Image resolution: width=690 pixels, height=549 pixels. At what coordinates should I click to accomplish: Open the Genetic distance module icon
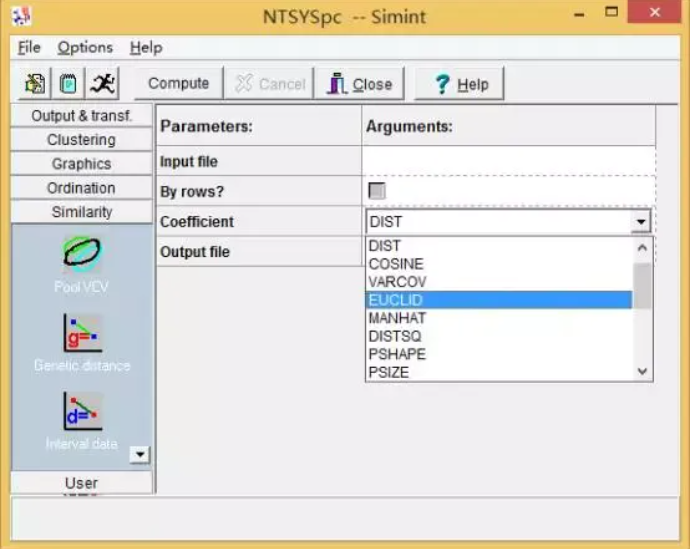click(83, 333)
